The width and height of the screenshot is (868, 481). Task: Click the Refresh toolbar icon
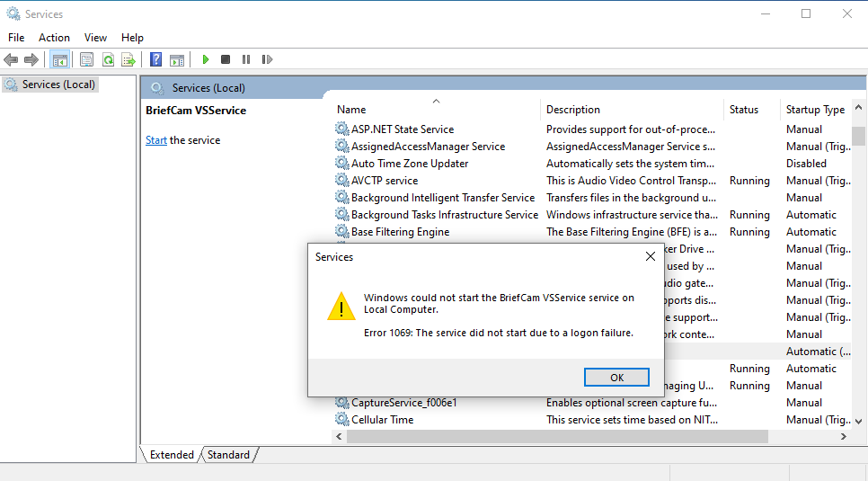[108, 59]
